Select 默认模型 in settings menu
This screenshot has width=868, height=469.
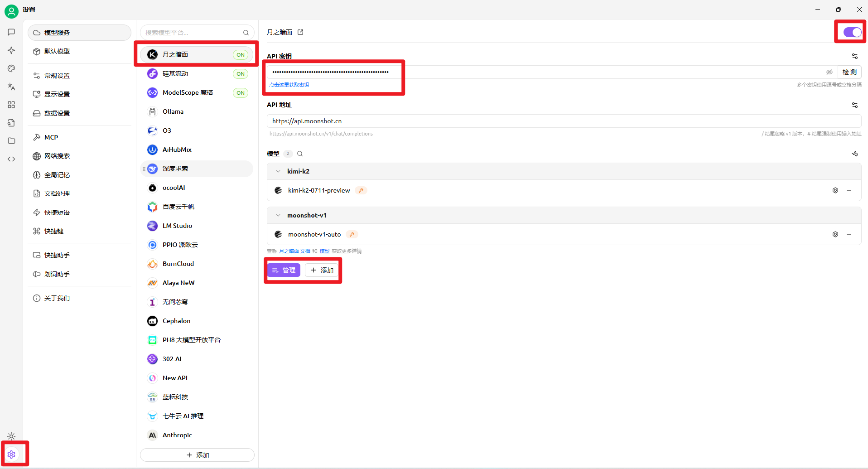tap(80, 51)
